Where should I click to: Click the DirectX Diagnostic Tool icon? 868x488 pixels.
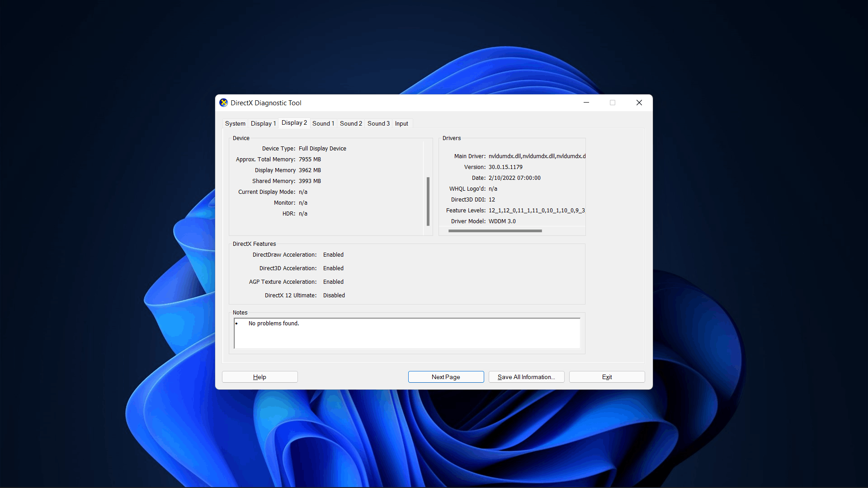tap(225, 103)
